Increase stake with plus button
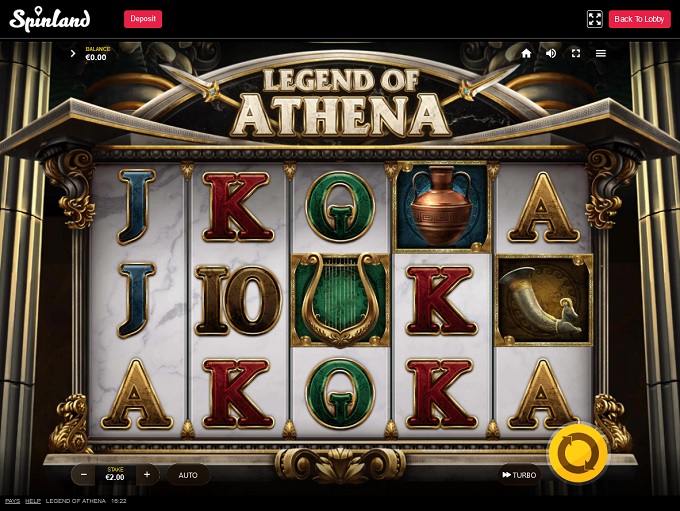 pos(147,475)
